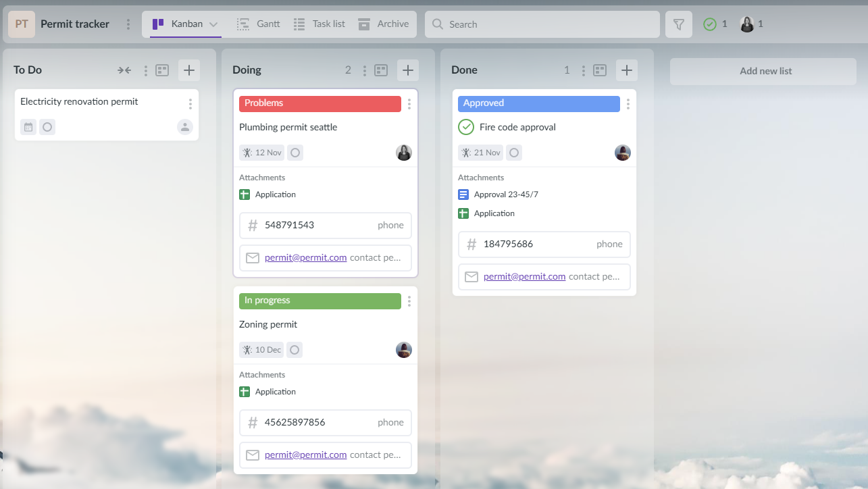868x489 pixels.
Task: Switch to the Gantt view tab
Action: (x=259, y=24)
